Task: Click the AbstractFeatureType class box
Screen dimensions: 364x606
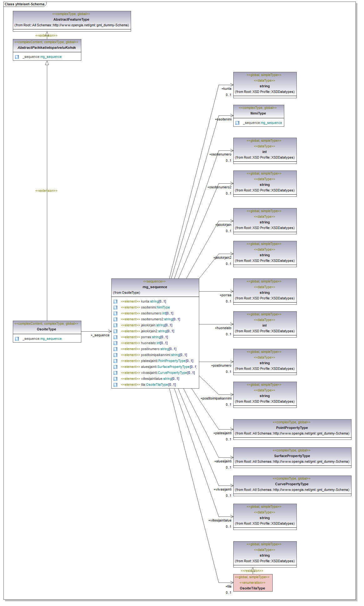Action: pos(72,20)
